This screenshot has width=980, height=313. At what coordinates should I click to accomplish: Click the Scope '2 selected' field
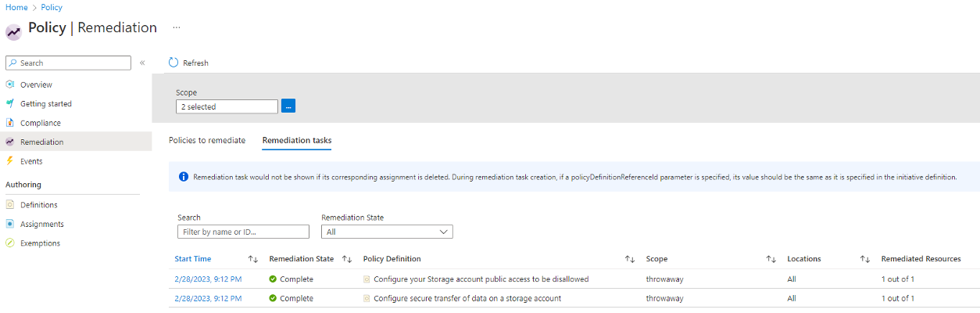(227, 106)
